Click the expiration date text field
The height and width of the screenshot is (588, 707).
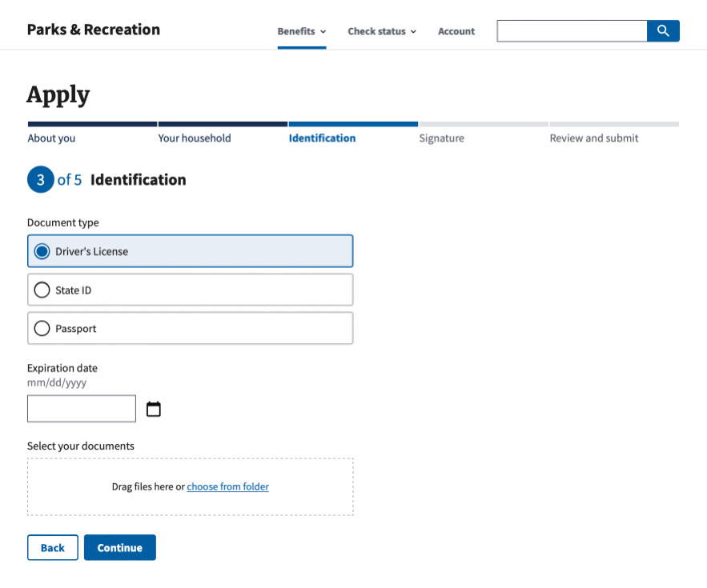tap(81, 408)
